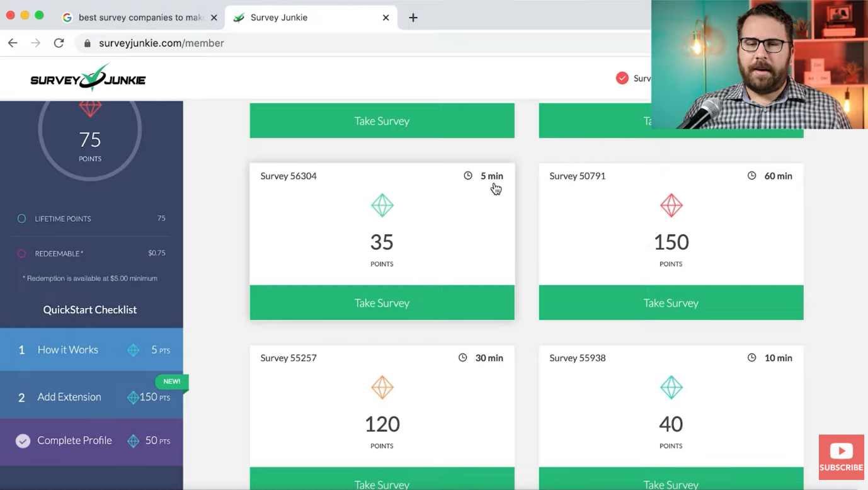Viewport: 868px width, 490px height.
Task: Click the teal diamond icon on Survey 55938
Action: click(x=671, y=388)
